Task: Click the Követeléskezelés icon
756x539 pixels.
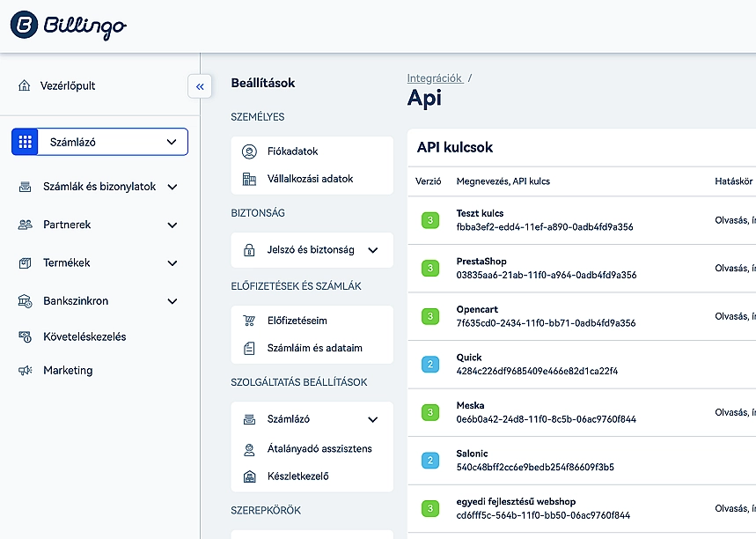Action: 26,336
